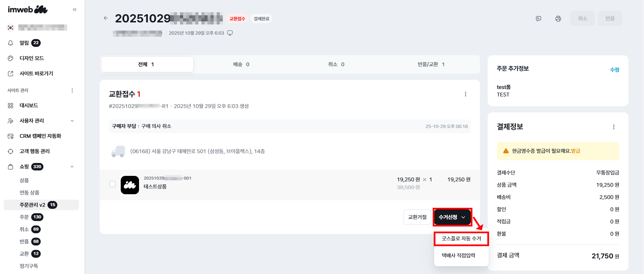
Task: Click the struck-through 38,500 원 price
Action: [408, 187]
